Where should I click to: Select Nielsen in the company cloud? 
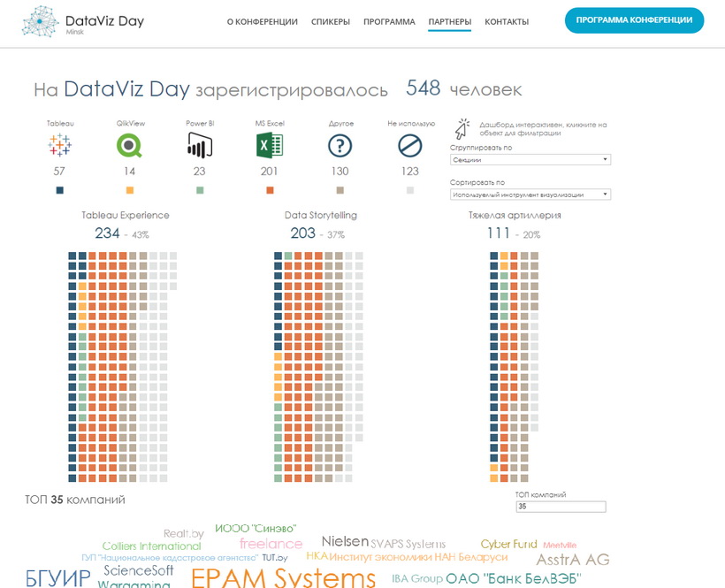click(x=345, y=541)
